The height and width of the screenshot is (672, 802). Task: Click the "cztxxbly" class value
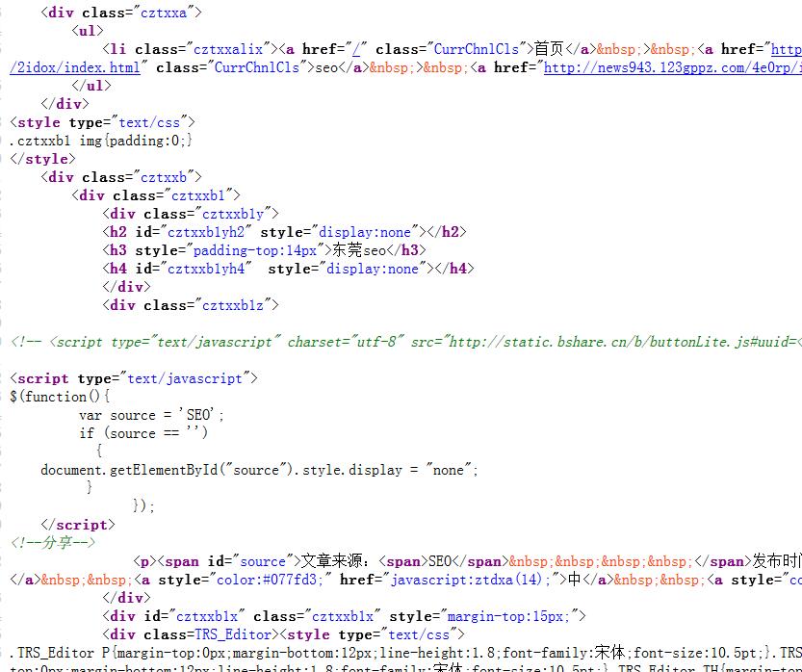[233, 214]
